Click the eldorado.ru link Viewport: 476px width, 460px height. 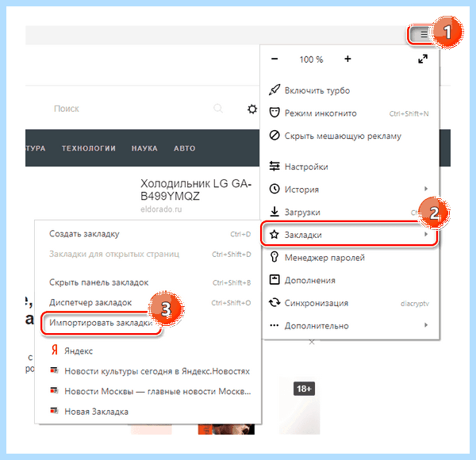161,209
